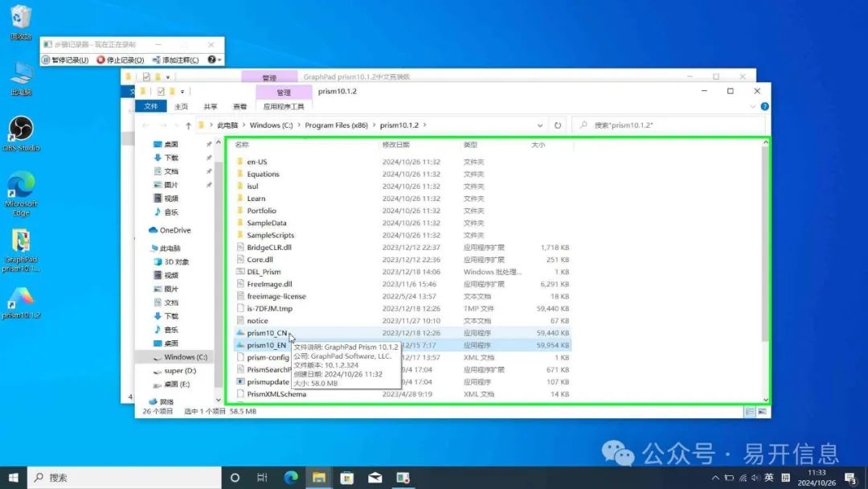
Task: Navigate to Program Files (x86) breadcrumb
Action: [336, 125]
